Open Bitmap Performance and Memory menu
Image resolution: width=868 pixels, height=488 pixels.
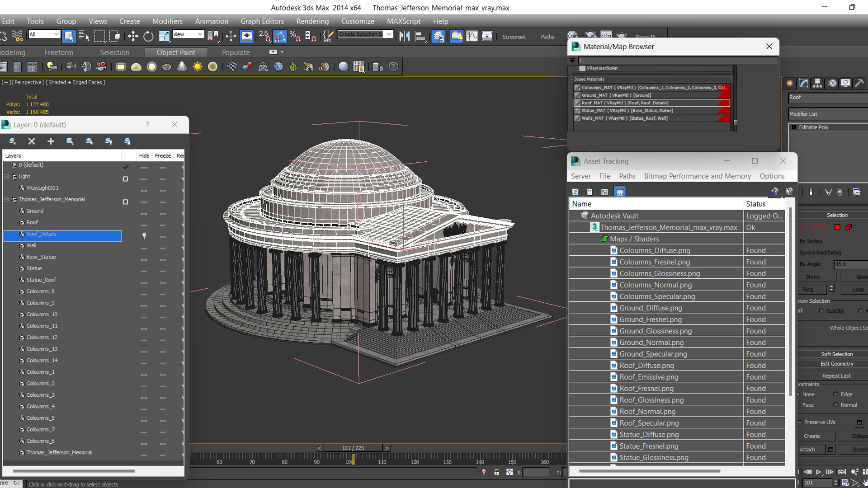tap(698, 176)
